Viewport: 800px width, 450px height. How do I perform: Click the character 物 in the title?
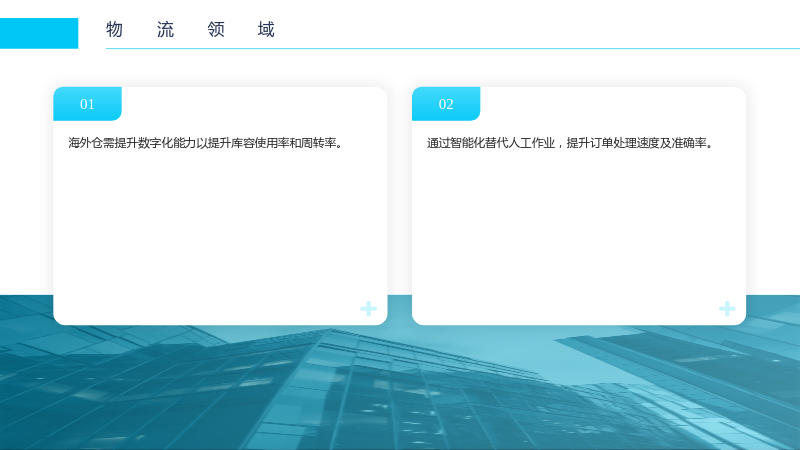[x=114, y=30]
